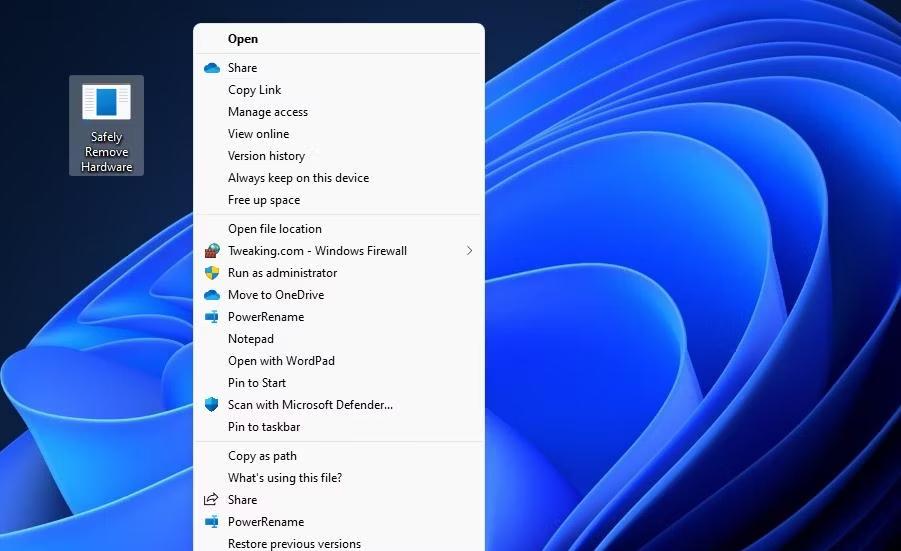Click the OneDrive cloud icon beside the top Share
901x551 pixels.
[212, 68]
